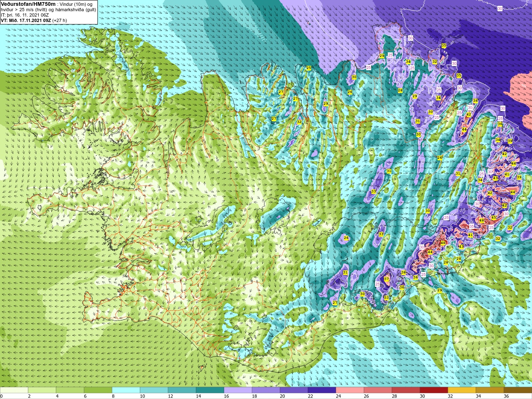532x399 pixels.
Task: Click the 'IT: þri. 16. 11. 2021 06Z' line
Action: 25,15
